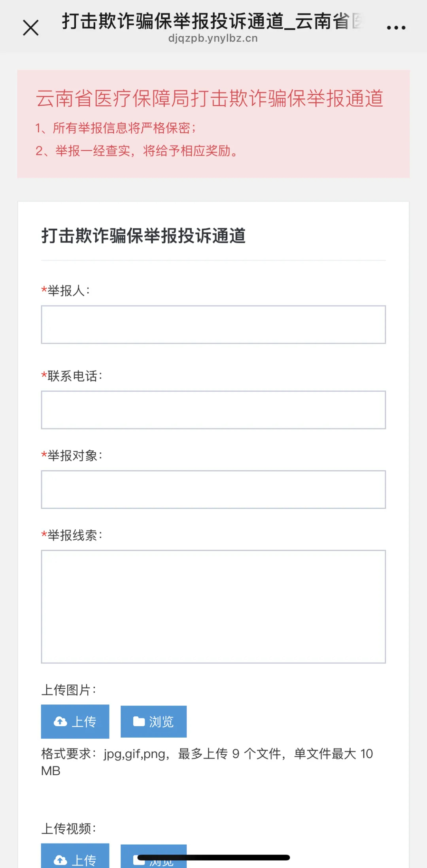Tap the 上传图片 section label
The width and height of the screenshot is (427, 868).
(x=69, y=690)
